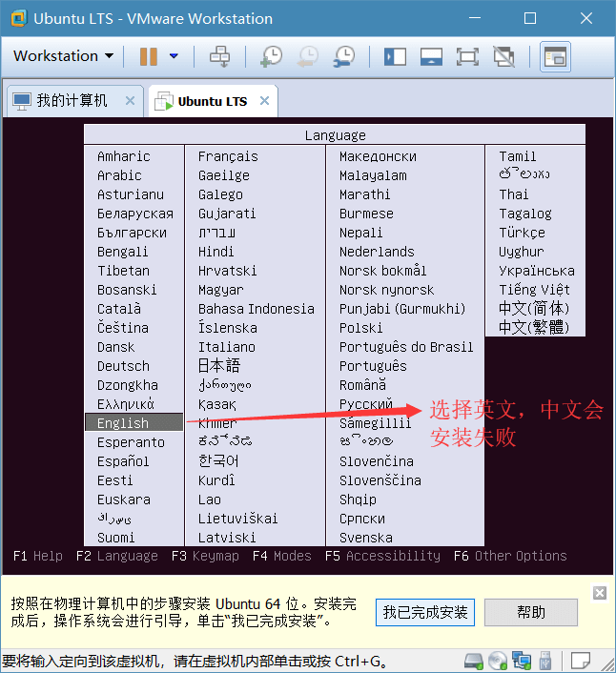Viewport: 616px width, 673px height.
Task: Select Magyar language entry
Action: (220, 290)
